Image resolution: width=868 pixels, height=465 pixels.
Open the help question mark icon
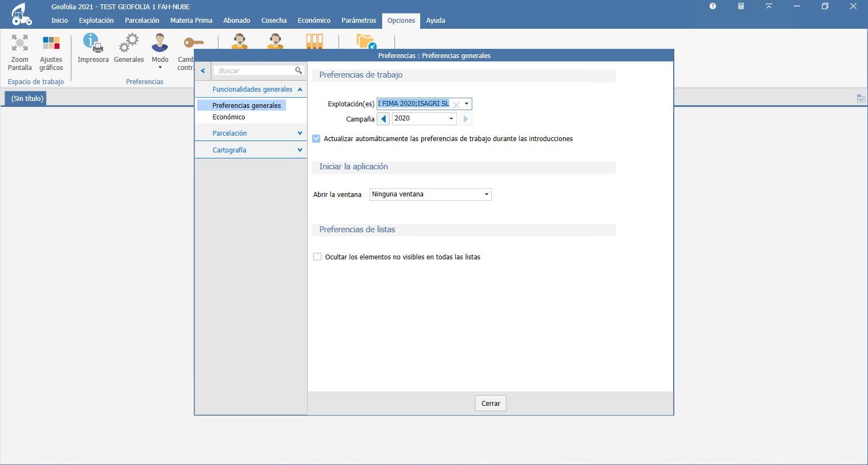(x=713, y=7)
